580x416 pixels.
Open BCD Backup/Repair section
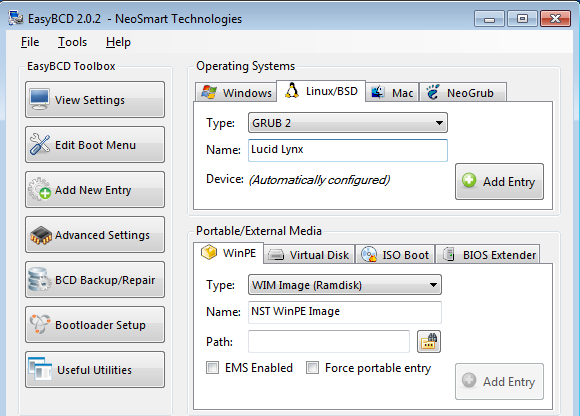95,280
